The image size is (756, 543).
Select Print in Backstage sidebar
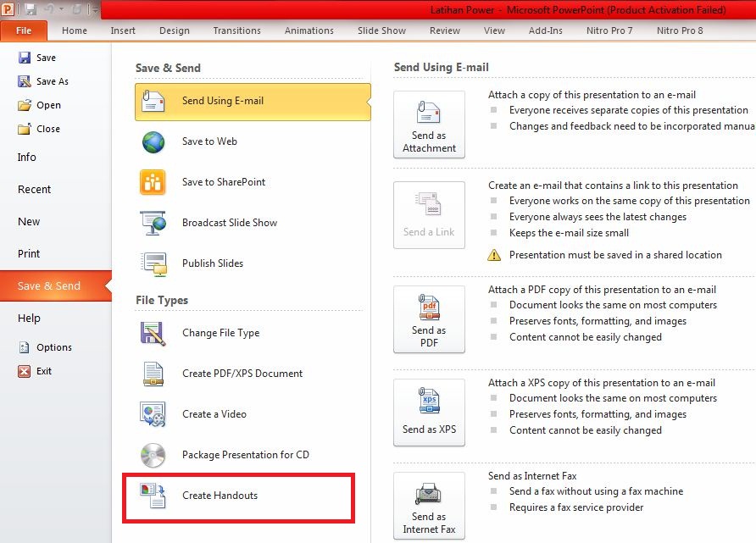click(x=56, y=253)
